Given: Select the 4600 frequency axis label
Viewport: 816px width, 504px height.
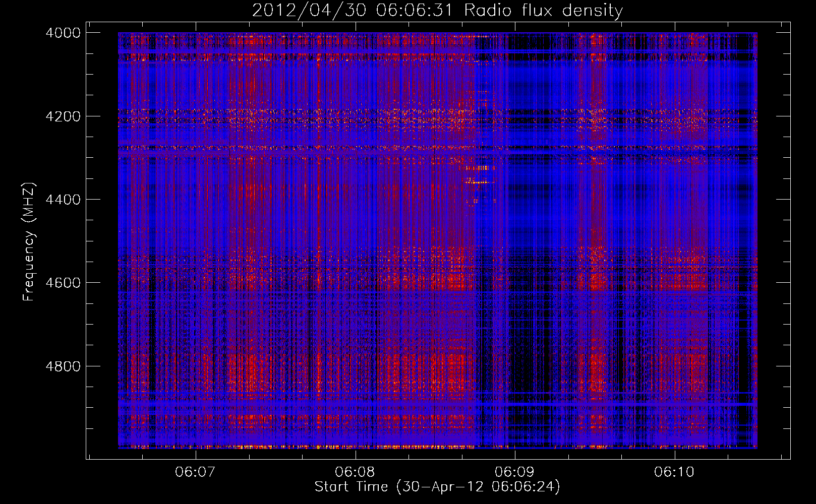Looking at the screenshot, I should click(x=63, y=283).
